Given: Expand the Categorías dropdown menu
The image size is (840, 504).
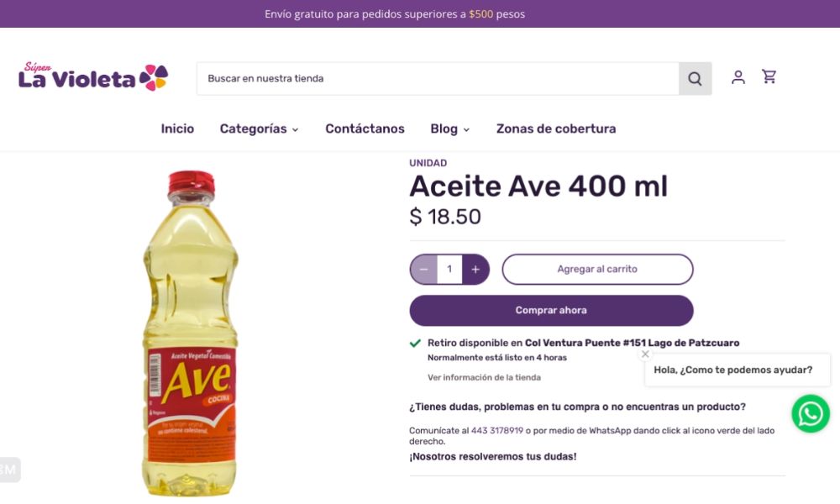Looking at the screenshot, I should [260, 129].
